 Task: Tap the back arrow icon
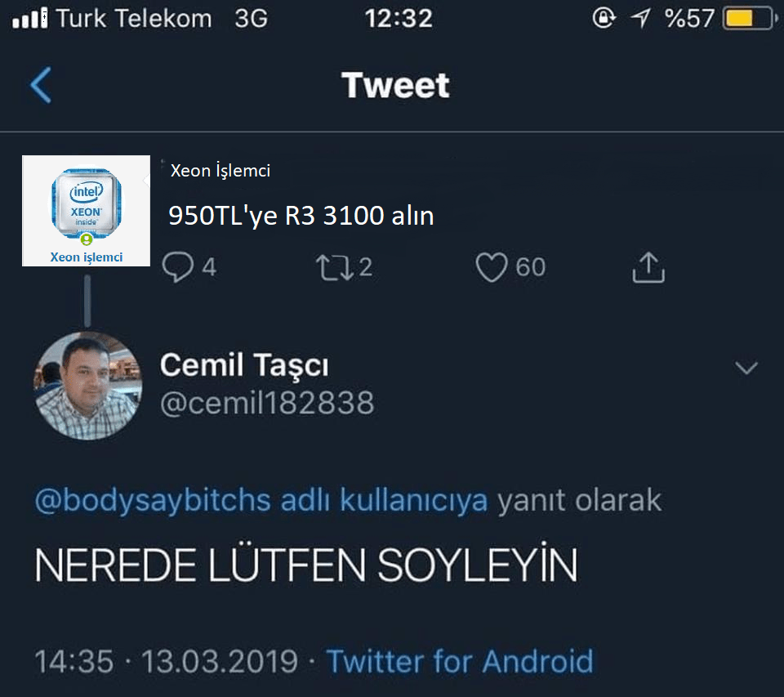(41, 86)
